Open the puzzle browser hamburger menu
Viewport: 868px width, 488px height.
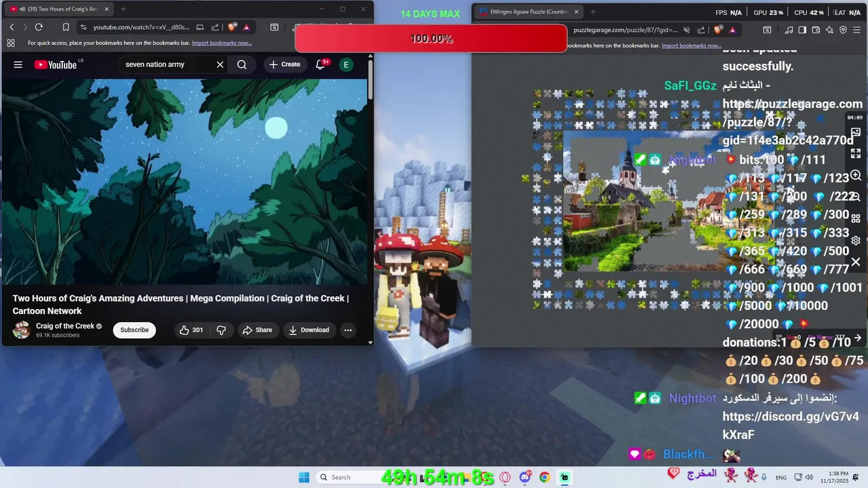858,30
